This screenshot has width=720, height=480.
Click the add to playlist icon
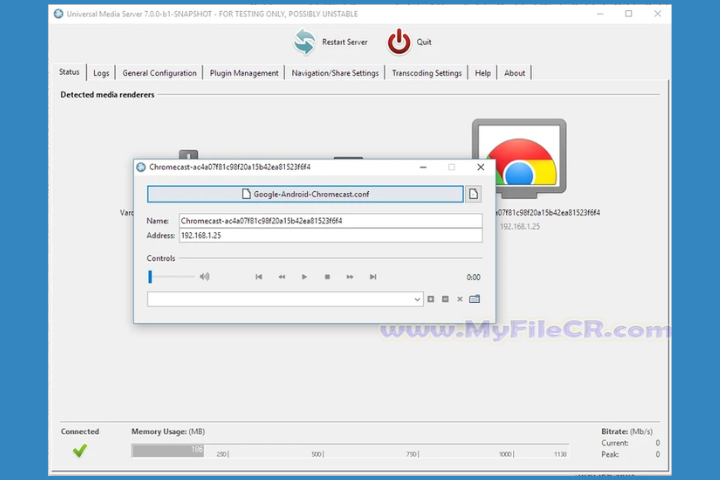pyautogui.click(x=431, y=299)
